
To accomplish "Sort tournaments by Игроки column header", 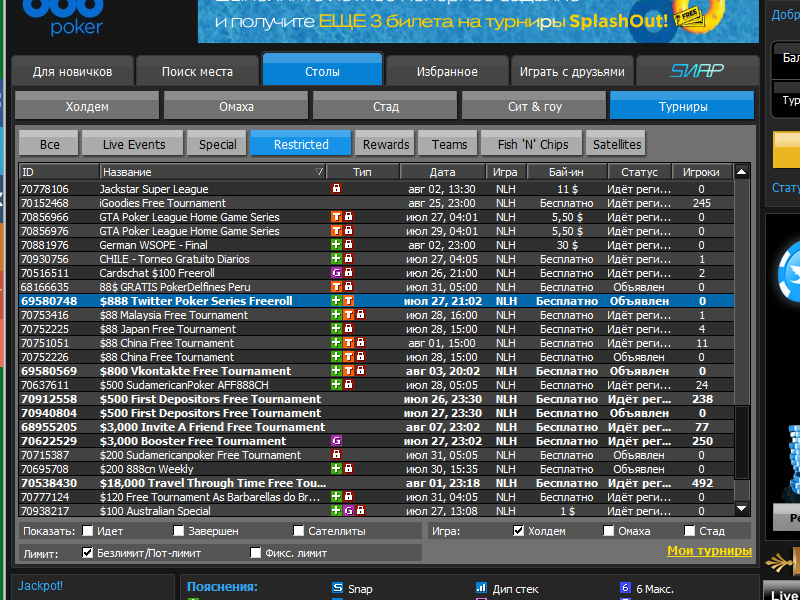I will pyautogui.click(x=702, y=172).
